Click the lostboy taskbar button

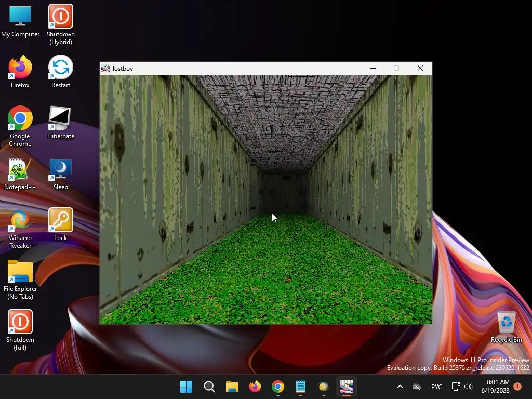(347, 387)
